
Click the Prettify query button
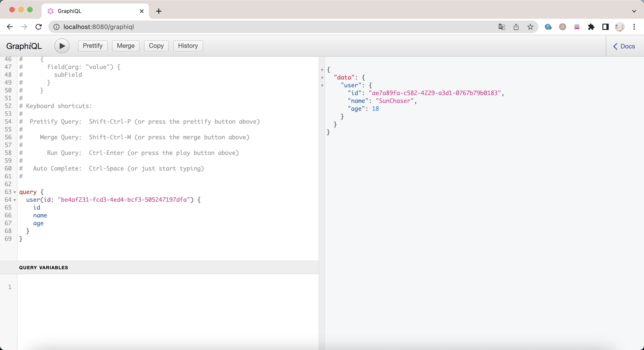pyautogui.click(x=92, y=46)
